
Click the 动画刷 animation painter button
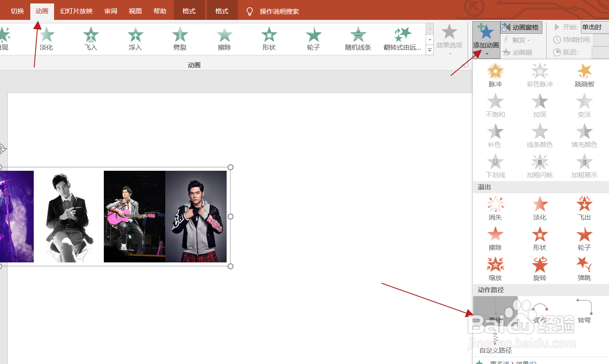click(x=517, y=52)
